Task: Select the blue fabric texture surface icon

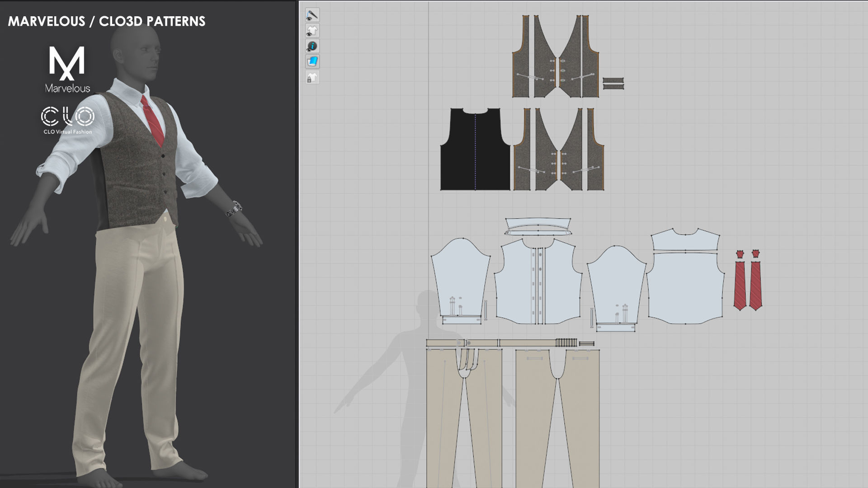Action: pos(312,61)
